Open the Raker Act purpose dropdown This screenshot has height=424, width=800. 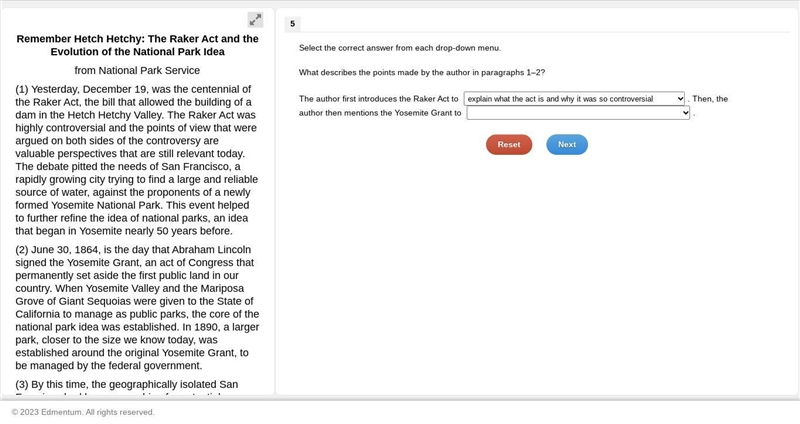click(x=574, y=99)
